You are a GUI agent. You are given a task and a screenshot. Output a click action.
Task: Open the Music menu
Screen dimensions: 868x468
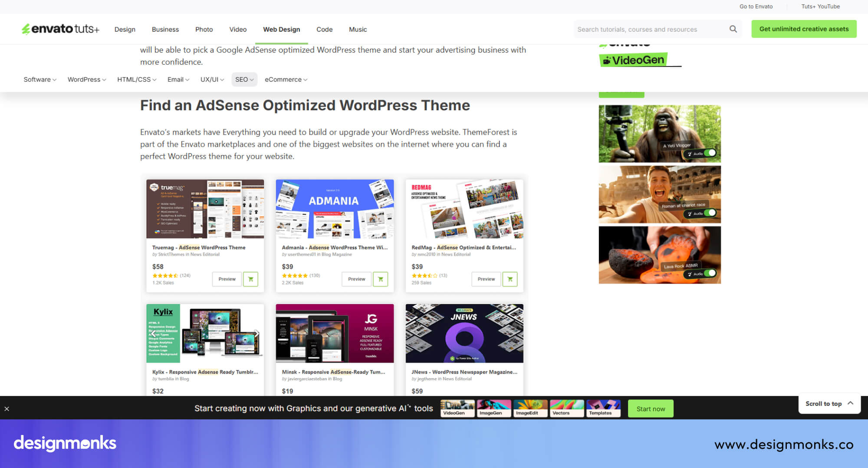pyautogui.click(x=358, y=29)
